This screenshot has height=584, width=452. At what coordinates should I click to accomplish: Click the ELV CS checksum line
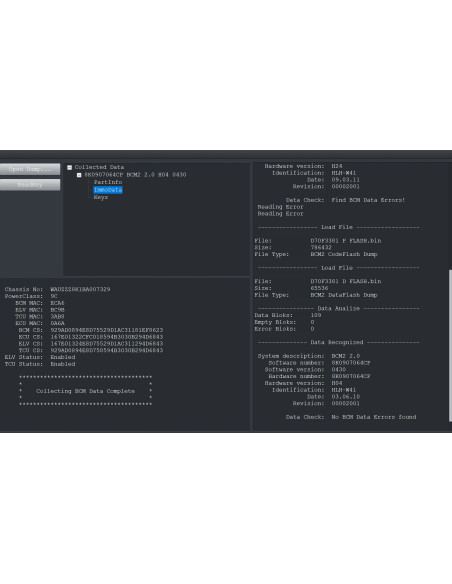(91, 344)
